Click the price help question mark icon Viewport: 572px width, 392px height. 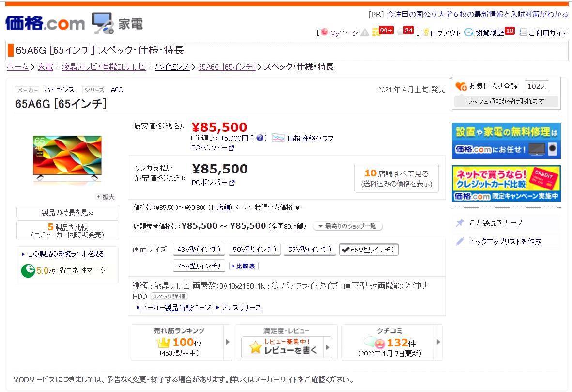(260, 138)
